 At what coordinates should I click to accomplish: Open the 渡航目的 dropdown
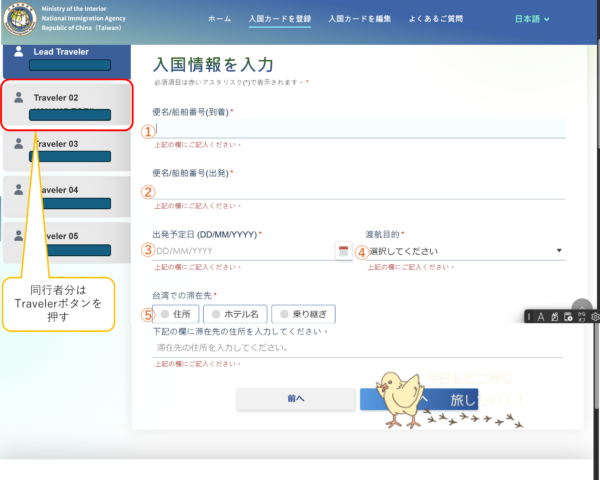tap(463, 251)
